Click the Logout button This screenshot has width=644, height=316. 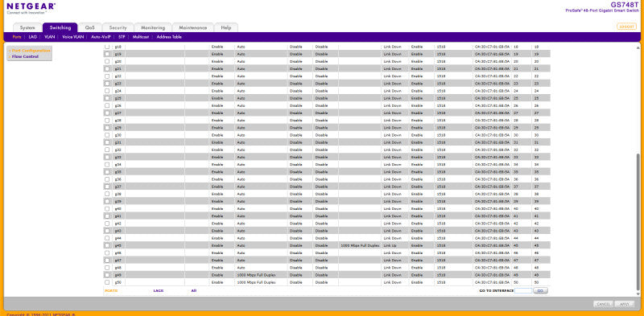click(x=626, y=27)
